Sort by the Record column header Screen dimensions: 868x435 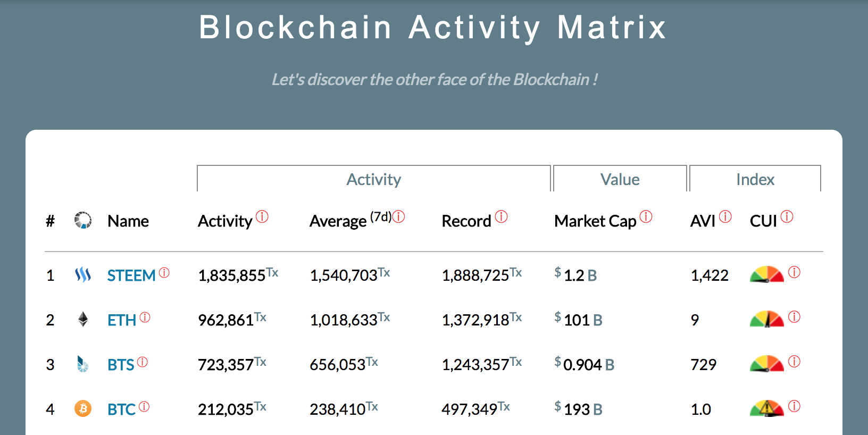[x=466, y=221]
